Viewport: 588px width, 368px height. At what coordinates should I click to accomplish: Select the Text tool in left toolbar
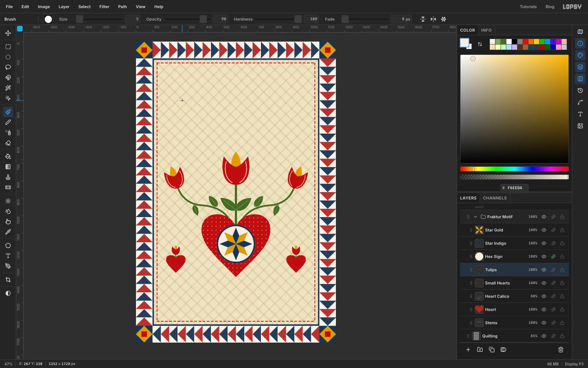pos(8,256)
